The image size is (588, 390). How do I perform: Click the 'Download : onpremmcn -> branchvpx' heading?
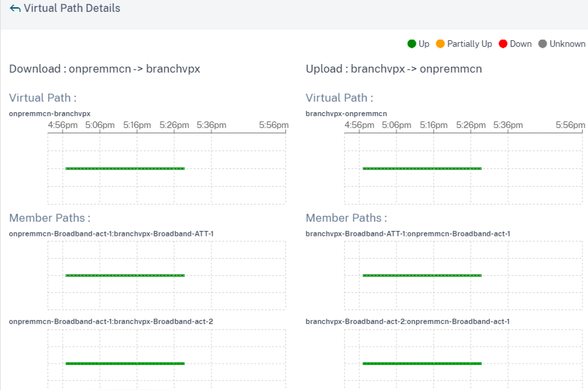tap(105, 69)
